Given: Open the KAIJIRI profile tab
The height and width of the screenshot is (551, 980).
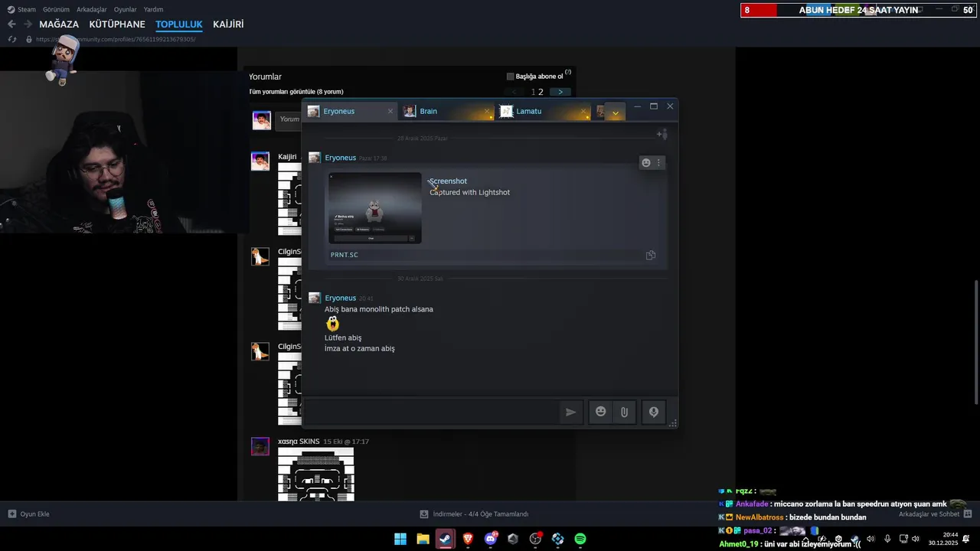Looking at the screenshot, I should (x=228, y=24).
